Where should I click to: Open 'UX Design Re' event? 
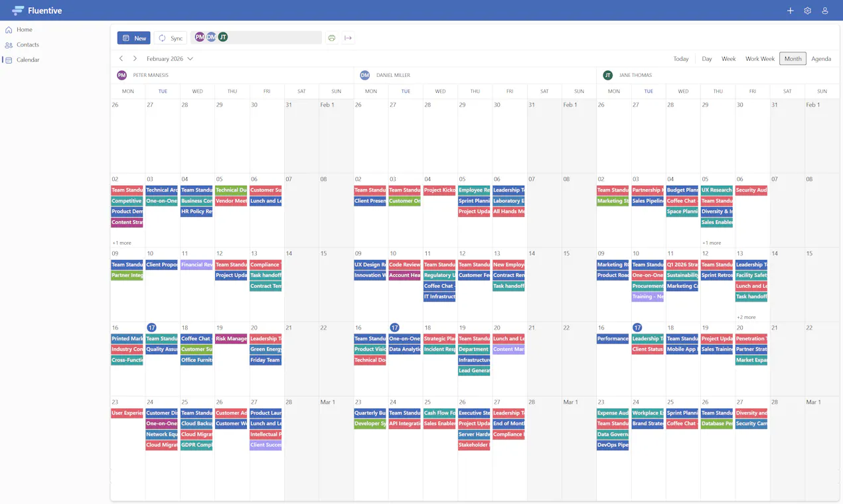pyautogui.click(x=370, y=265)
